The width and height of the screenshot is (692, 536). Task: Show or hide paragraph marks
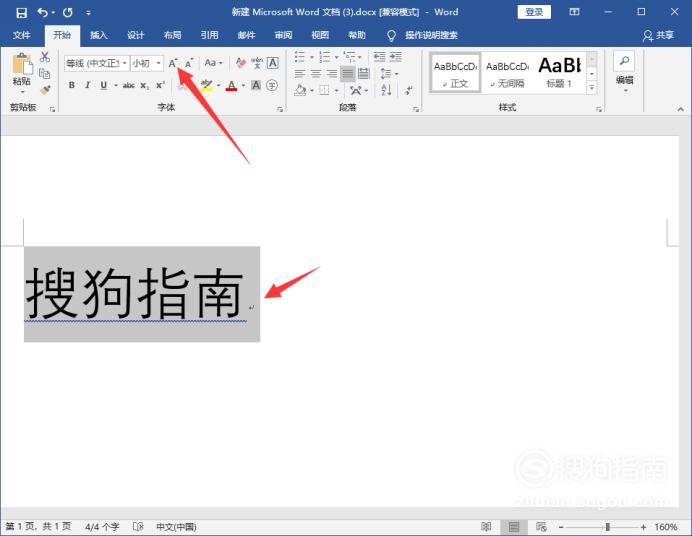click(409, 90)
